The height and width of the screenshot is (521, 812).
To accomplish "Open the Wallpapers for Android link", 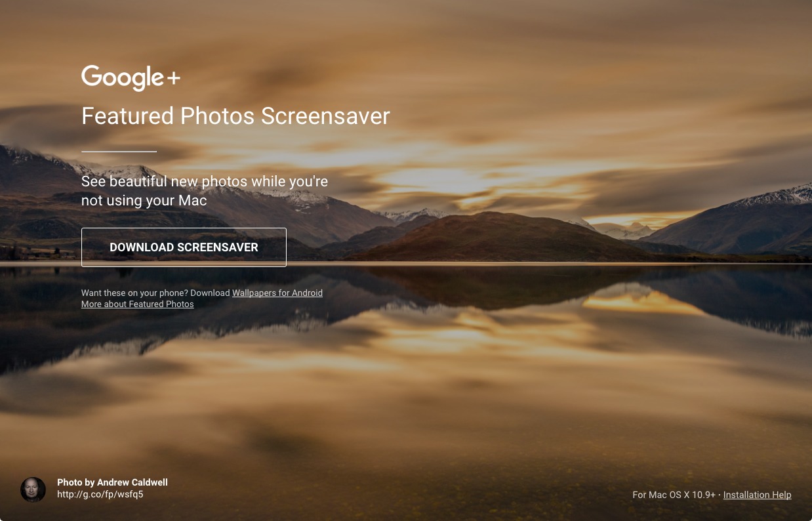I will coord(277,293).
